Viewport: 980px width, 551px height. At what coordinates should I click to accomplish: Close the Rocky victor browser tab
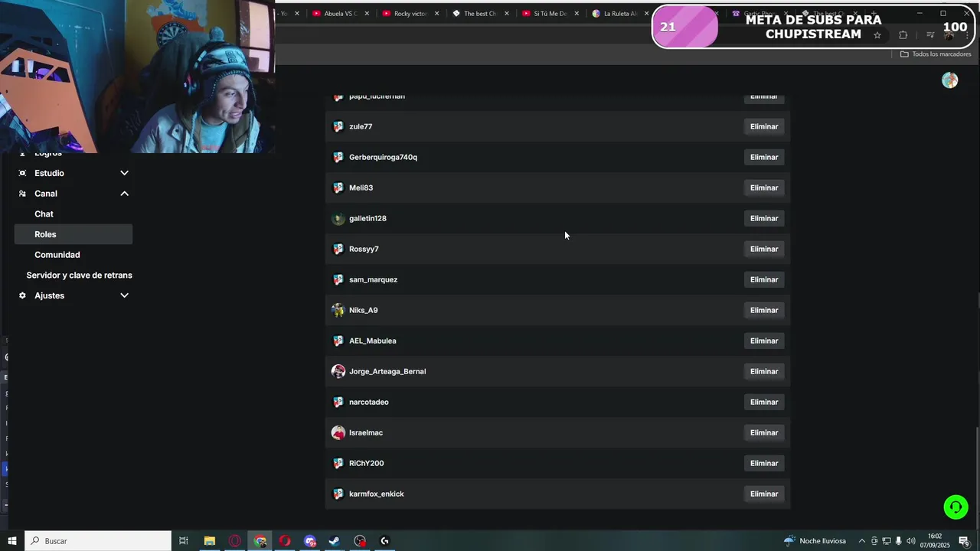tap(436, 13)
